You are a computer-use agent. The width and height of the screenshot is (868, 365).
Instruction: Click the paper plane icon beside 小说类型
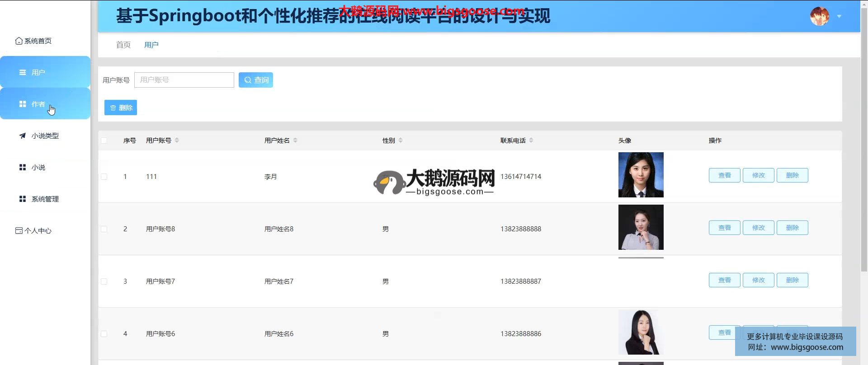click(23, 136)
